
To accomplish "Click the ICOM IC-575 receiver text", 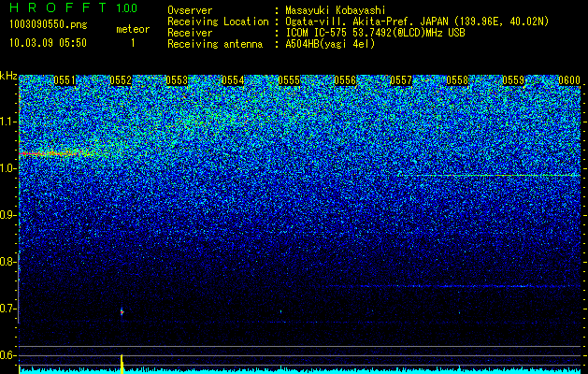I will click(376, 33).
